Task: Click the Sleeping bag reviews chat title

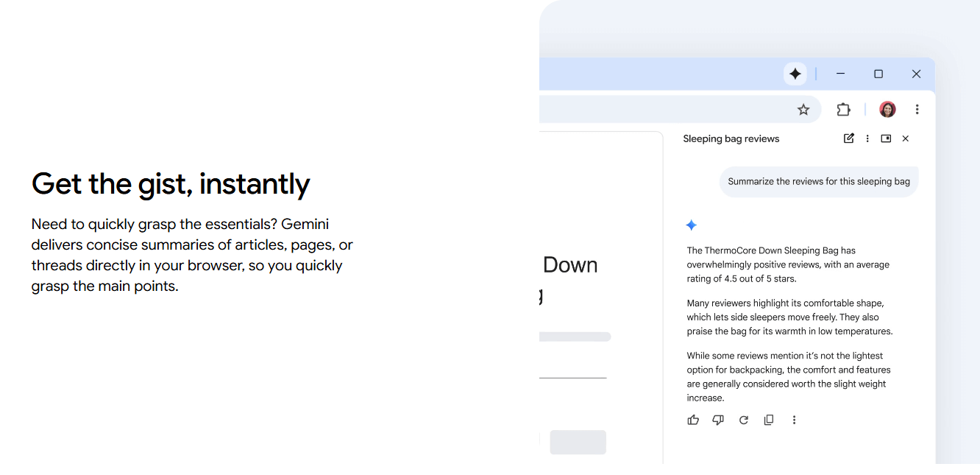Action: point(731,138)
